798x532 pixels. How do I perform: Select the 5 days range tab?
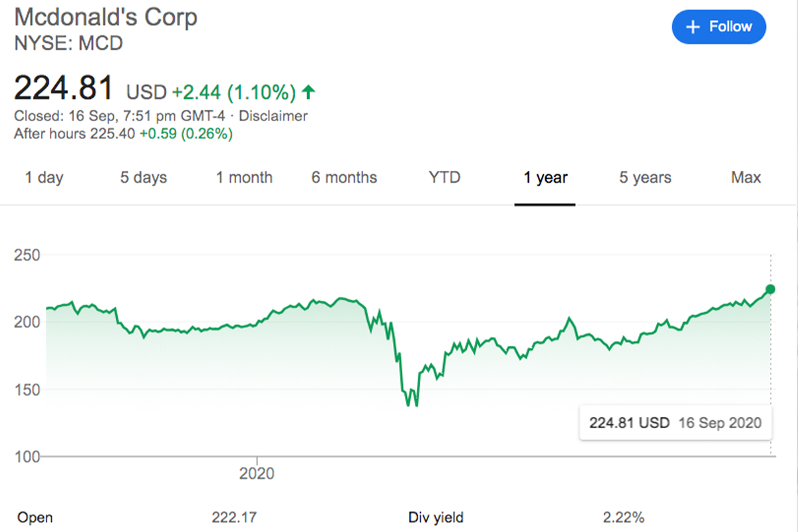tap(144, 178)
